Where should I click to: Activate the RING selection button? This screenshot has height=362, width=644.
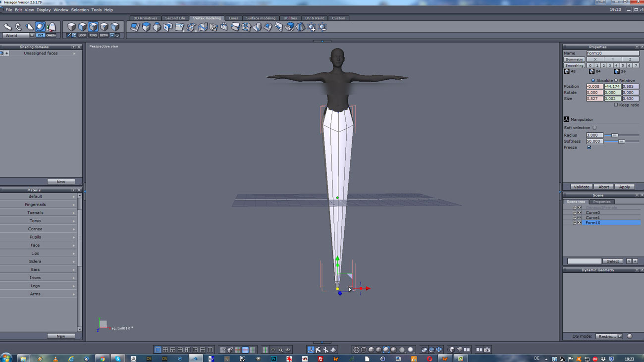click(x=93, y=36)
